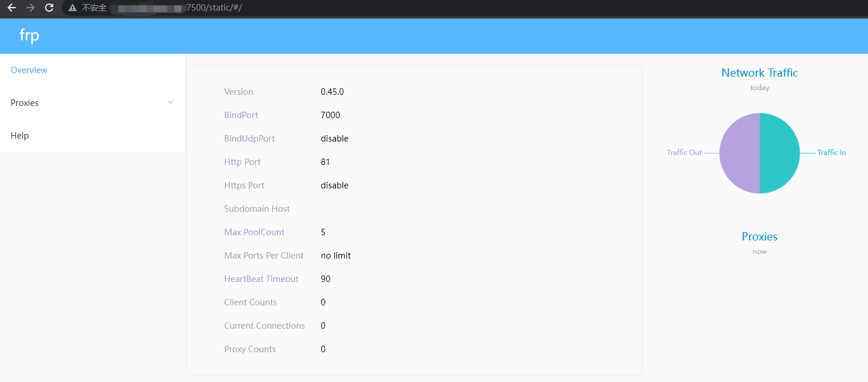Click the Traffic In chart label

coord(832,153)
